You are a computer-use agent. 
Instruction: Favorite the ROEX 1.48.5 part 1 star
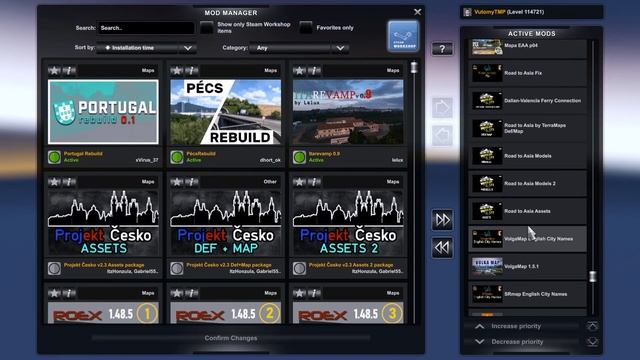tap(54, 293)
